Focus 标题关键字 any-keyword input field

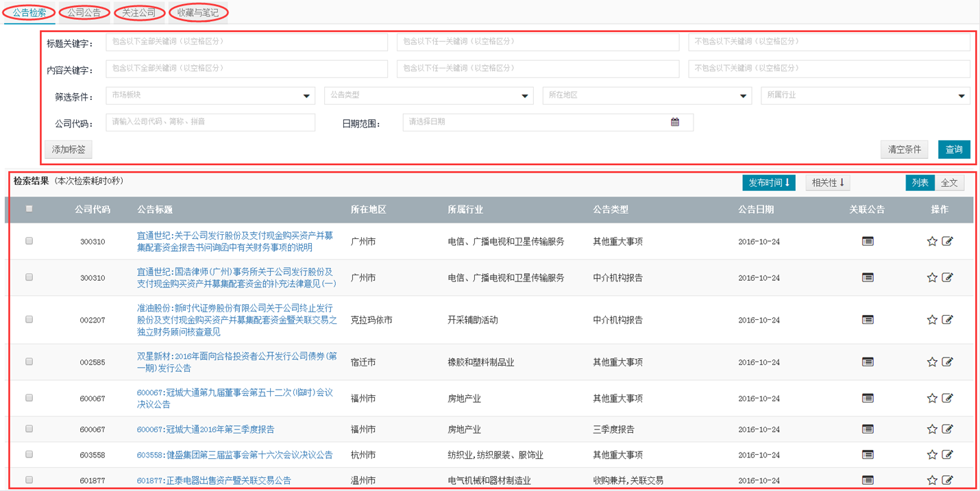(x=538, y=42)
